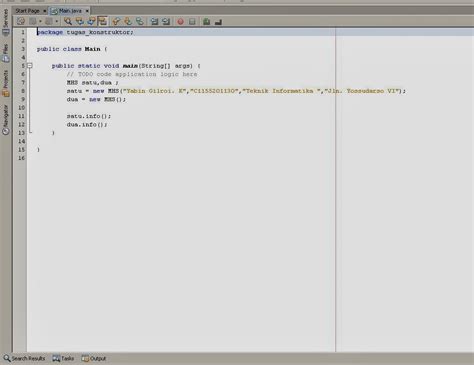Click the 'satu = new MHS(...)' line

236,91
